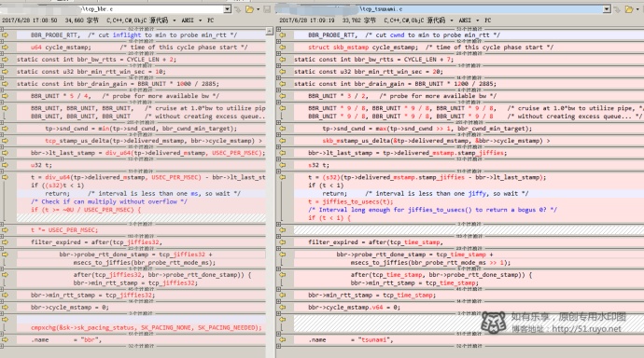This screenshot has height=358, width=644.
Task: Copy left 'BBR_UNIT * 5 / 4' arrow
Action: click(5, 96)
